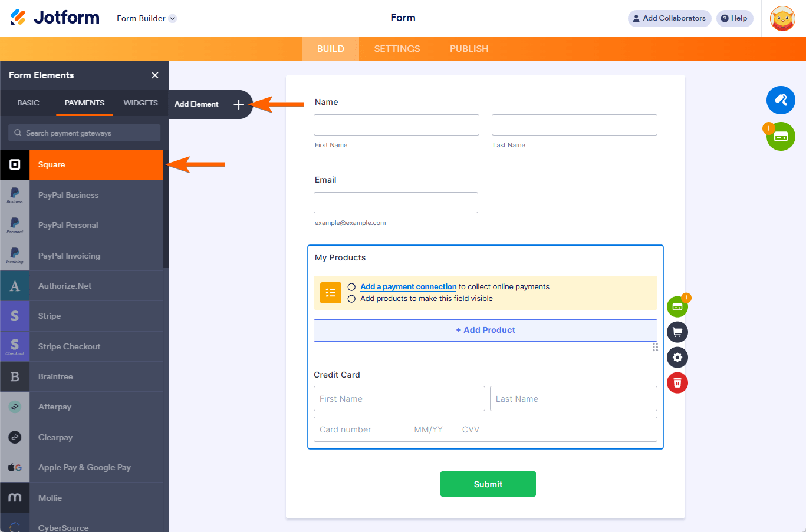Select radio for Add products step
The width and height of the screenshot is (806, 532).
[x=351, y=299]
